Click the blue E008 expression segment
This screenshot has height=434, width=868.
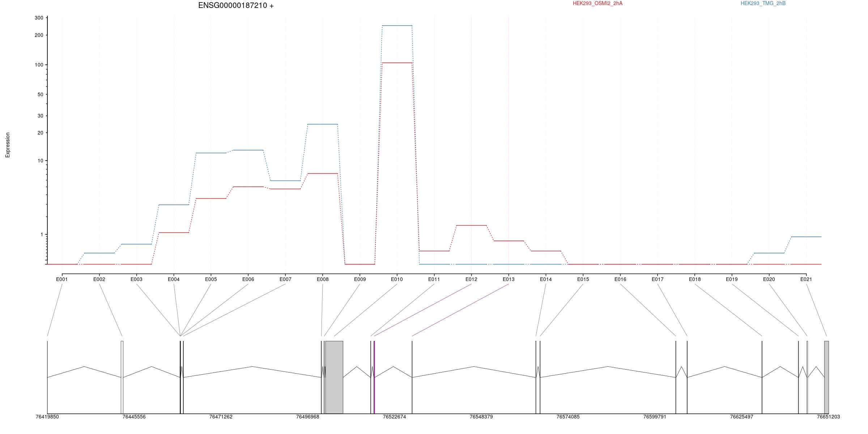point(323,124)
